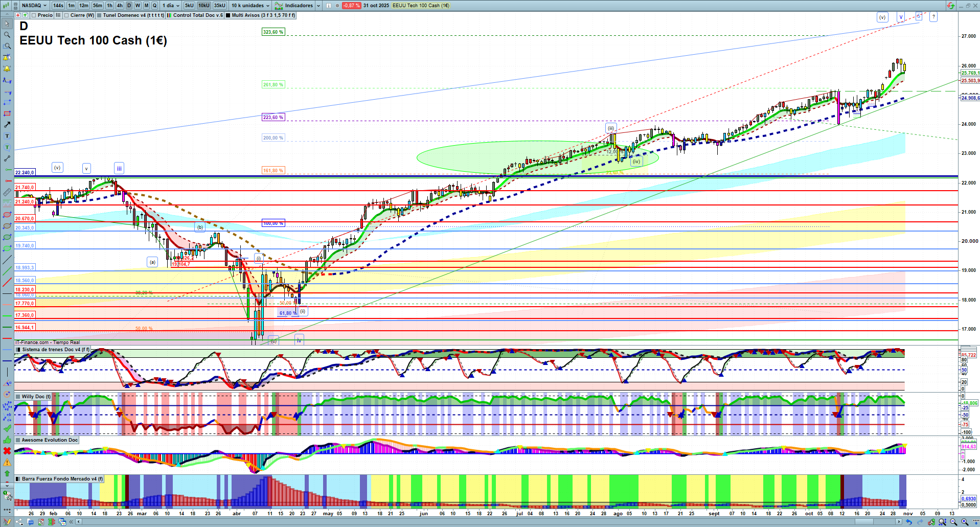Image resolution: width=980 pixels, height=527 pixels.
Task: Click the Tunel Domenec v4 color swatch
Action: click(x=99, y=15)
